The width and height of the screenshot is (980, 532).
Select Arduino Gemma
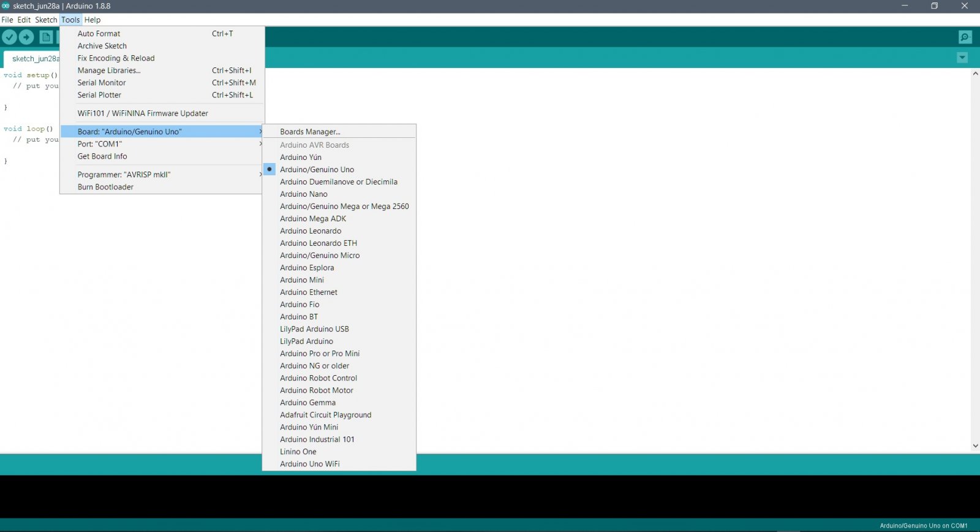pos(339,402)
